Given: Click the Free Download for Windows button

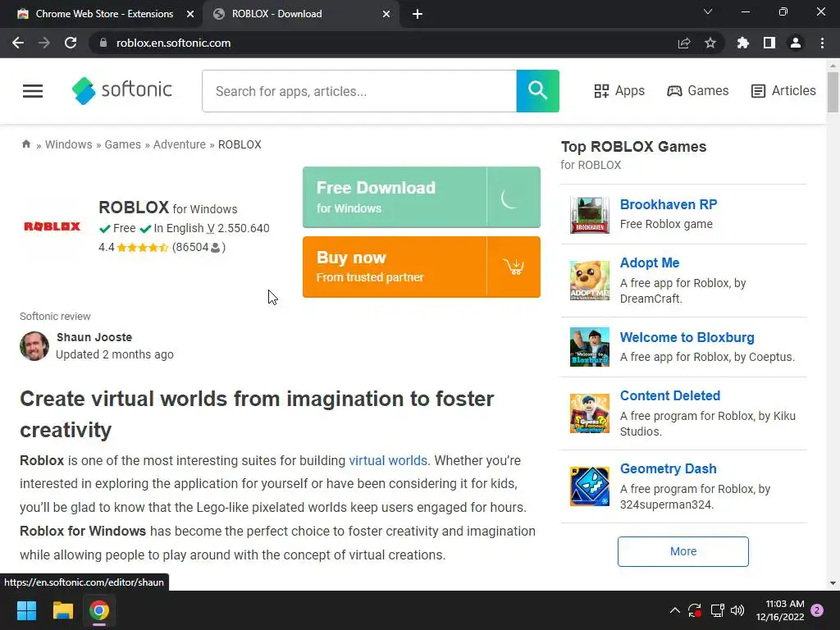Looking at the screenshot, I should 422,197.
